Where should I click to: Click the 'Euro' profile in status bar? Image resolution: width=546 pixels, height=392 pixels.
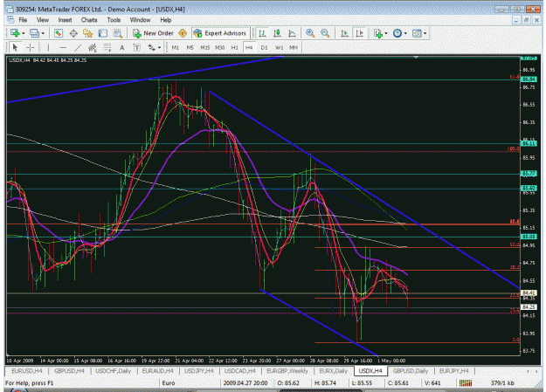(169, 383)
